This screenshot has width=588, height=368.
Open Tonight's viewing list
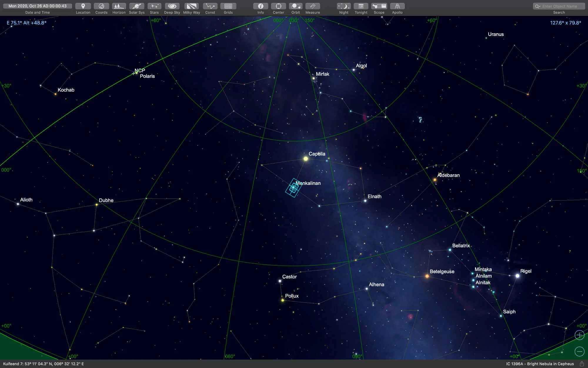coord(361,6)
